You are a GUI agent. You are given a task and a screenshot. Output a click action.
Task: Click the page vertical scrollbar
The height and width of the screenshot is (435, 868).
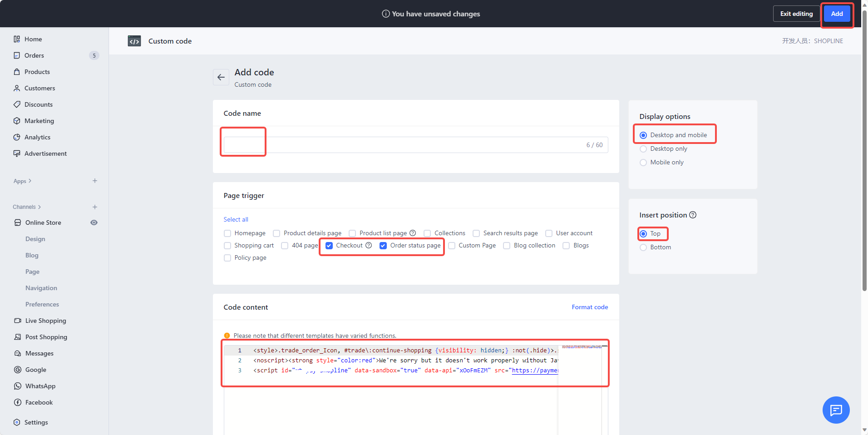[x=864, y=150]
